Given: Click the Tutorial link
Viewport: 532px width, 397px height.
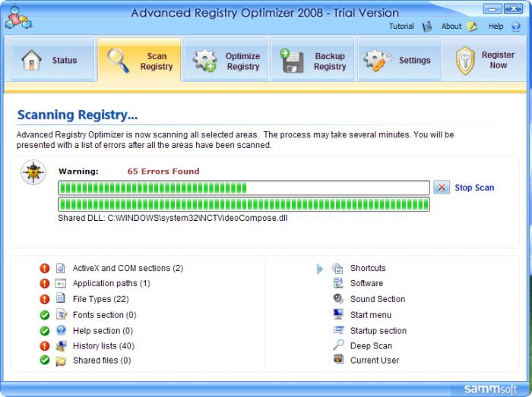Looking at the screenshot, I should [401, 27].
